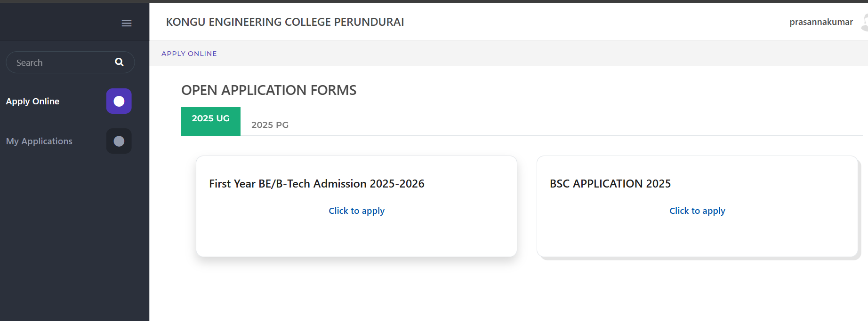Select the college name header logo area
Screen dimensions: 868x321
point(285,22)
